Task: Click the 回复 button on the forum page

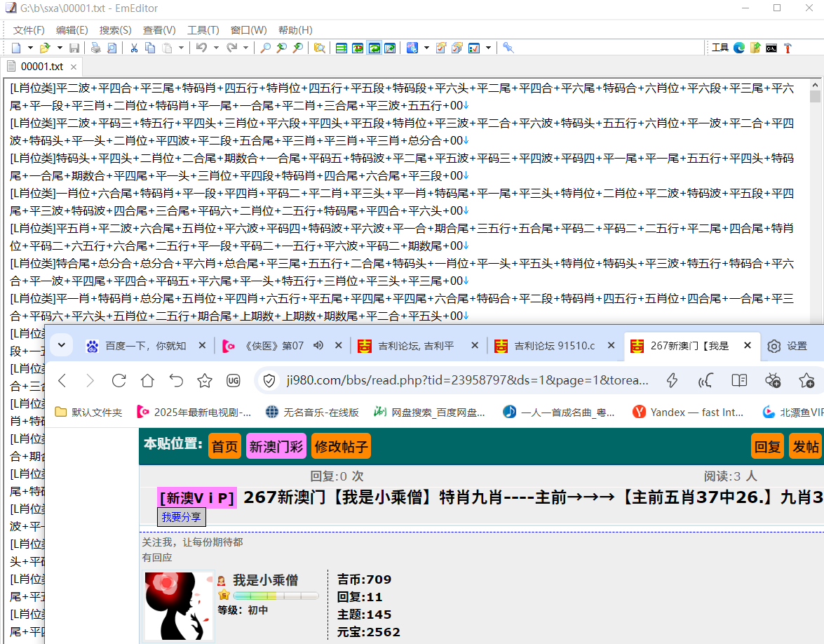Action: point(768,447)
